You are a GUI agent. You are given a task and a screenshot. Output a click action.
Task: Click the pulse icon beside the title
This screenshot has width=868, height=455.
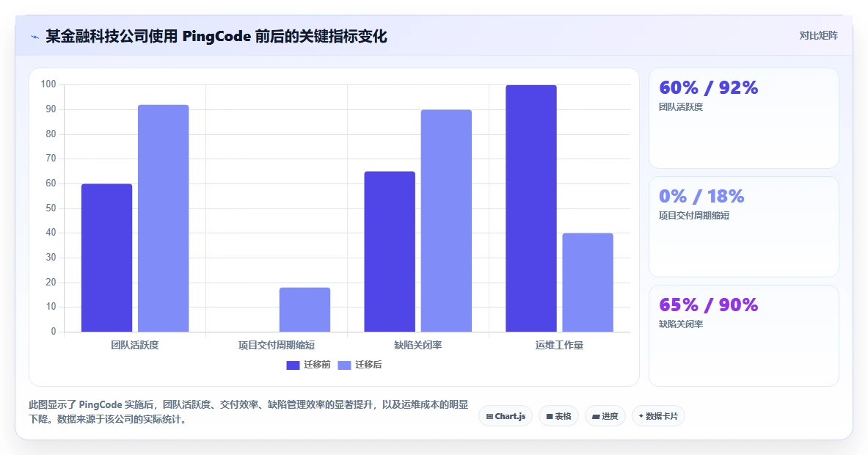[35, 37]
